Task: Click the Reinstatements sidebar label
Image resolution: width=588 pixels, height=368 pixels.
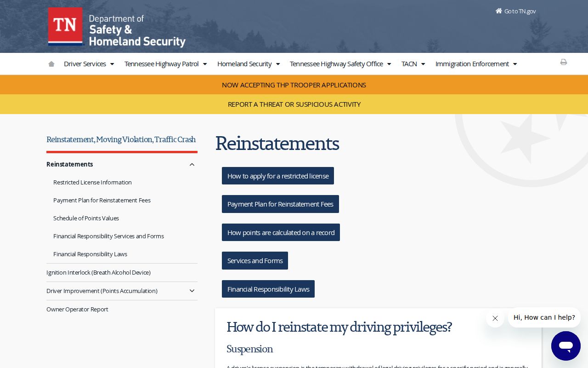Action: pyautogui.click(x=70, y=164)
